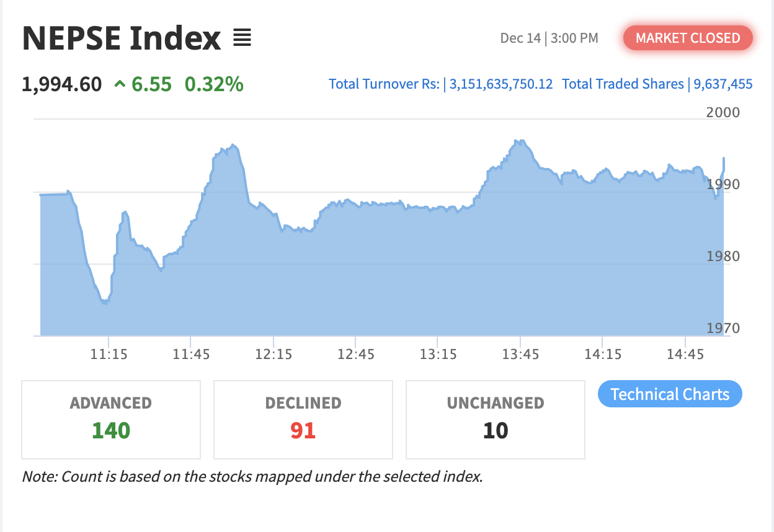Select the ADVANCED 140 stocks box
The image size is (774, 532).
tap(111, 420)
